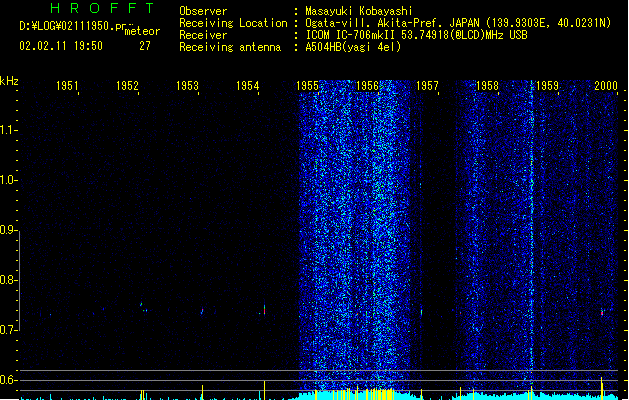Click the 2000 time axis marker
The width and height of the screenshot is (629, 400).
point(606,86)
